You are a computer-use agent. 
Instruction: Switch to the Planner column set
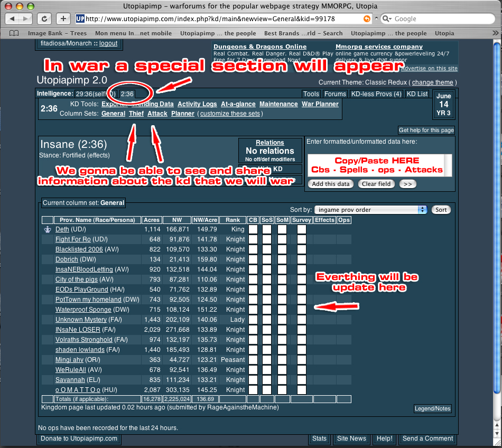(x=182, y=114)
